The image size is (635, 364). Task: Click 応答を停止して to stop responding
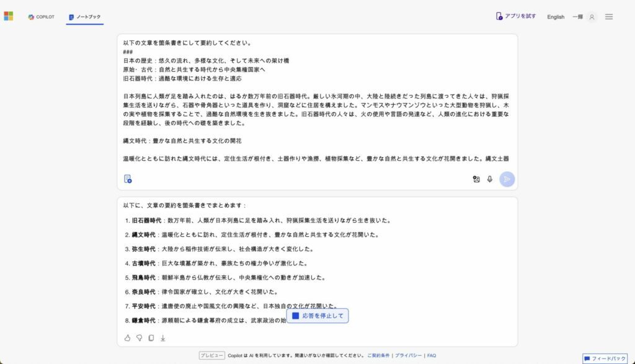click(318, 316)
